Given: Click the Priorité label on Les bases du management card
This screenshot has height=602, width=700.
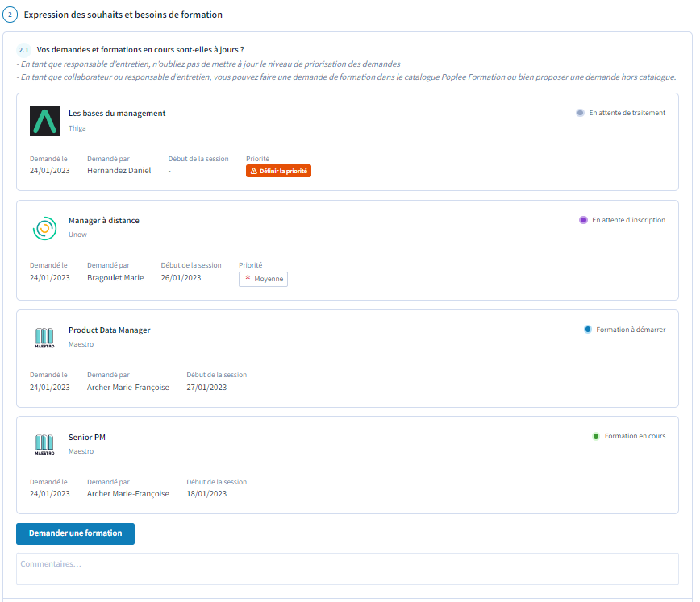Looking at the screenshot, I should (257, 159).
